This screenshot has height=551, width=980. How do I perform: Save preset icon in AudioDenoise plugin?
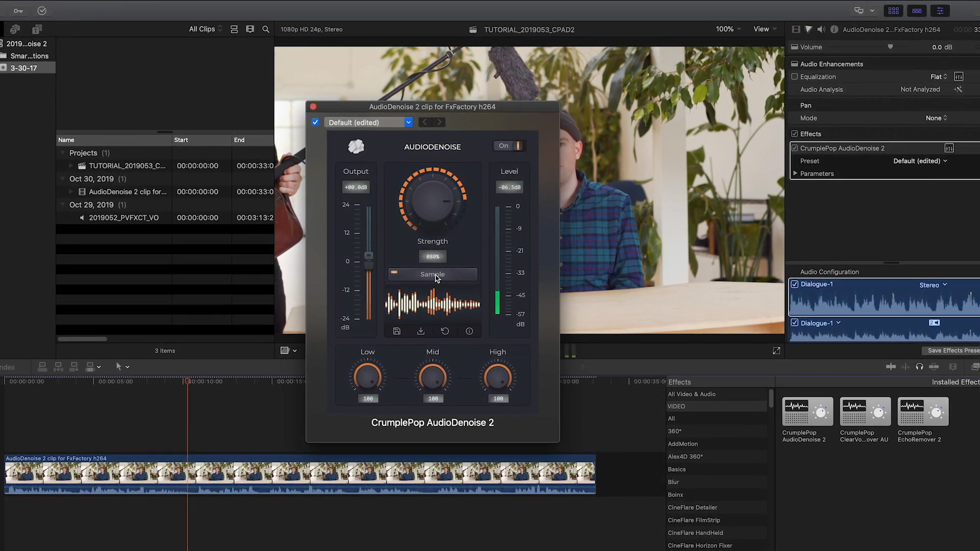tap(397, 331)
